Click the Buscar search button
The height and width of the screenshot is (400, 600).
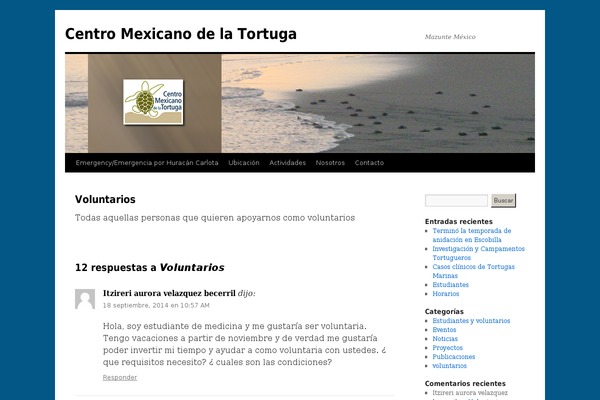[x=503, y=201]
